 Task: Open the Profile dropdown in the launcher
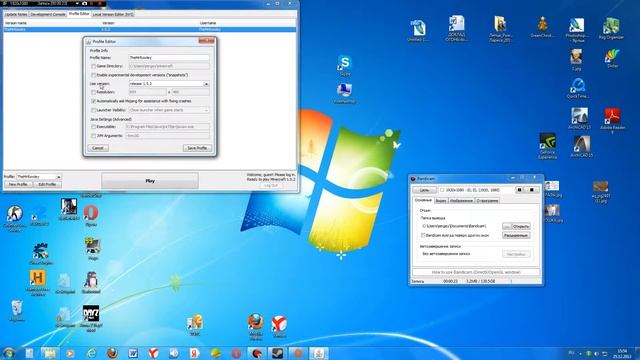click(x=58, y=177)
